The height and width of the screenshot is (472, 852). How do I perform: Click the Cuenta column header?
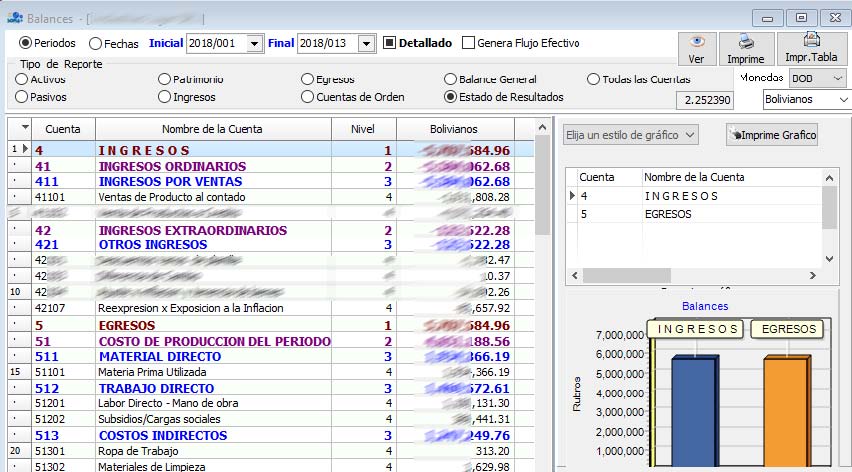(63, 129)
